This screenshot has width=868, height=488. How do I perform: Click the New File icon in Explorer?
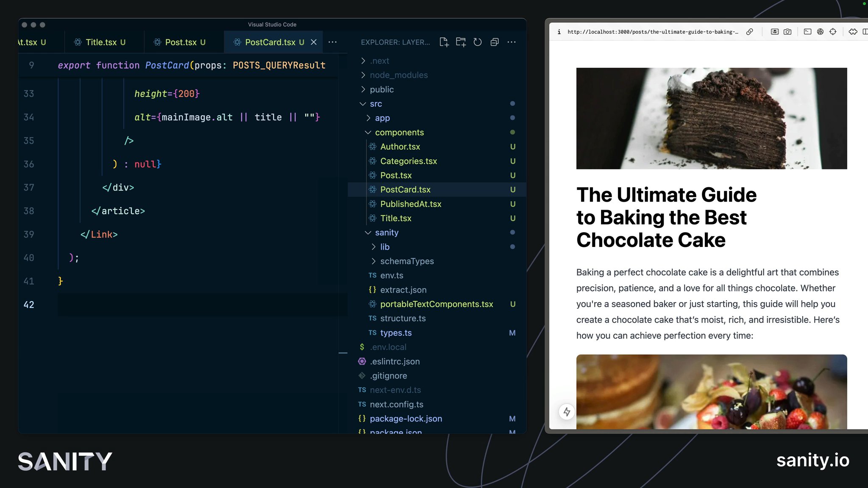tap(444, 42)
